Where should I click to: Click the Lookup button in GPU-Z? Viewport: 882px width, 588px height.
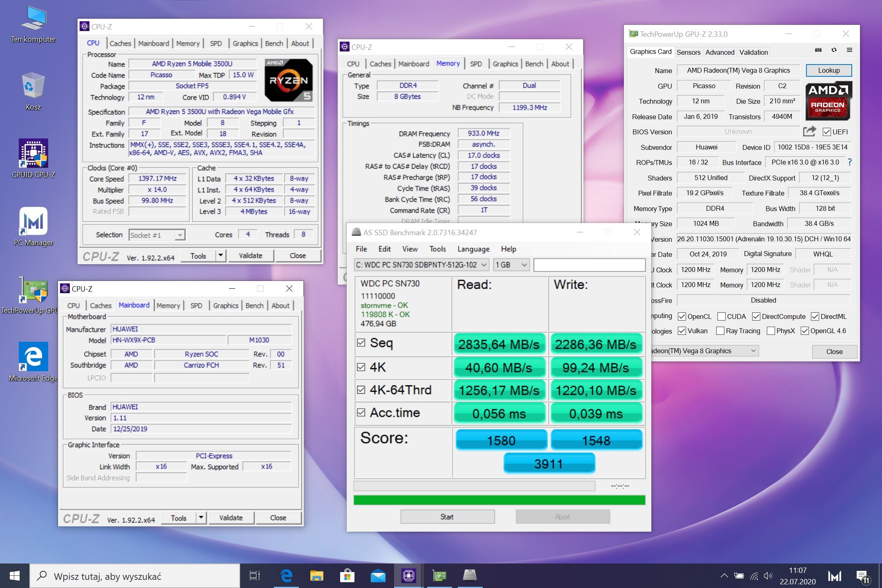click(829, 70)
